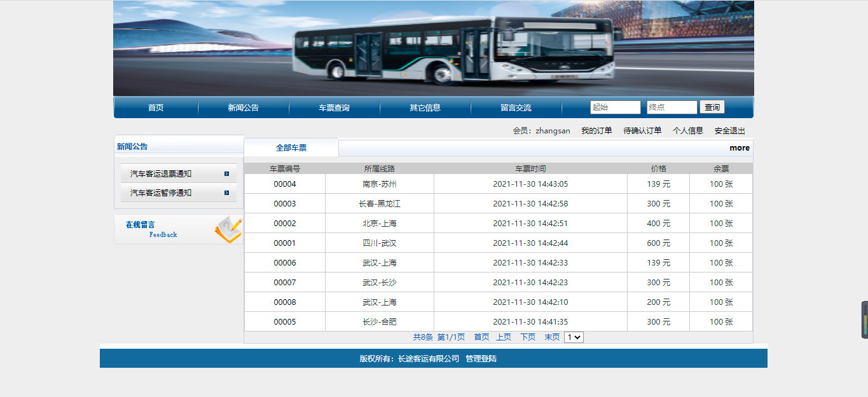Click pagination 末页 link
868x397 pixels.
click(x=552, y=337)
